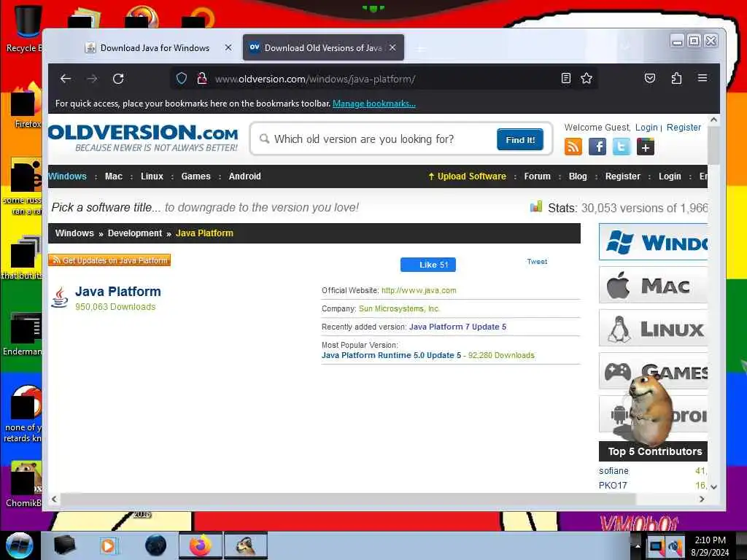Open Java Platform 7 Update 5 link
747x560 pixels.
[x=457, y=327]
